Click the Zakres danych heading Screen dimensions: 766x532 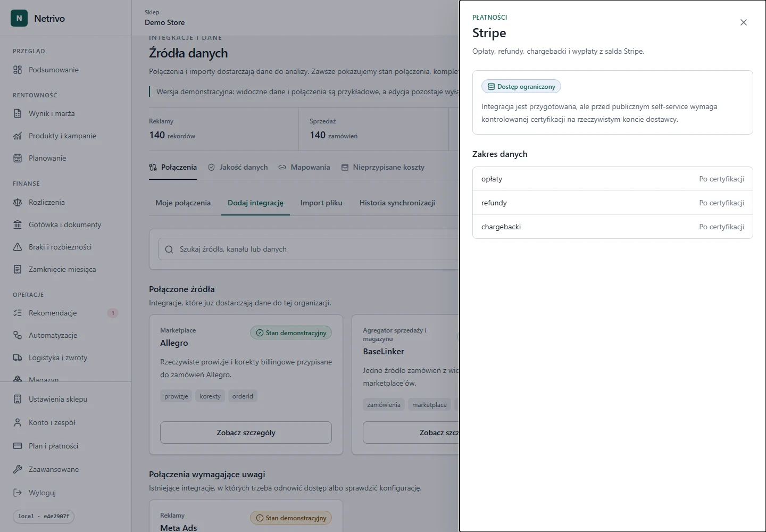500,154
